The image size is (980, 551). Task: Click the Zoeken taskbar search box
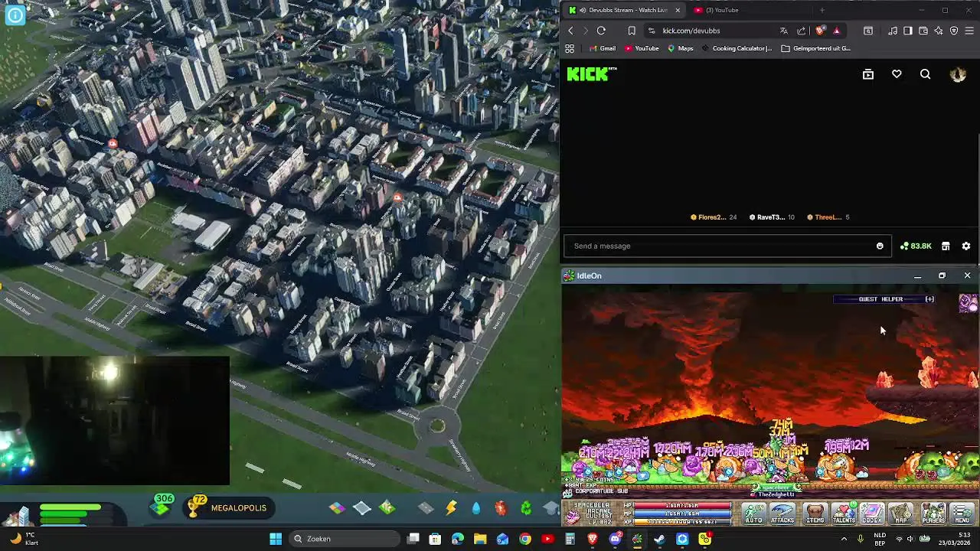tap(345, 539)
